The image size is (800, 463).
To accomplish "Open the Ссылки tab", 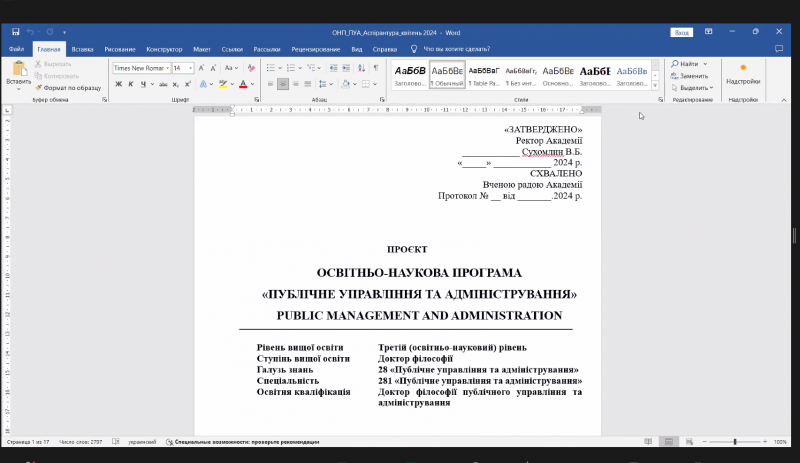I will click(x=232, y=49).
